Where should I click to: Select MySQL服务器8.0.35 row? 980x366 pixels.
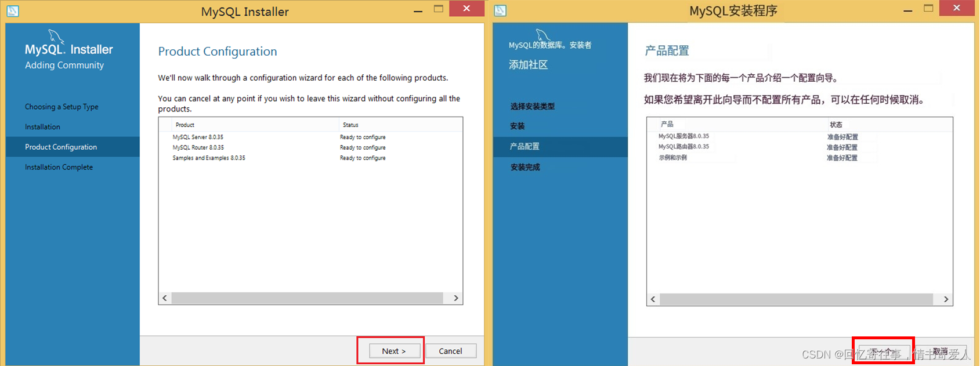[800, 136]
